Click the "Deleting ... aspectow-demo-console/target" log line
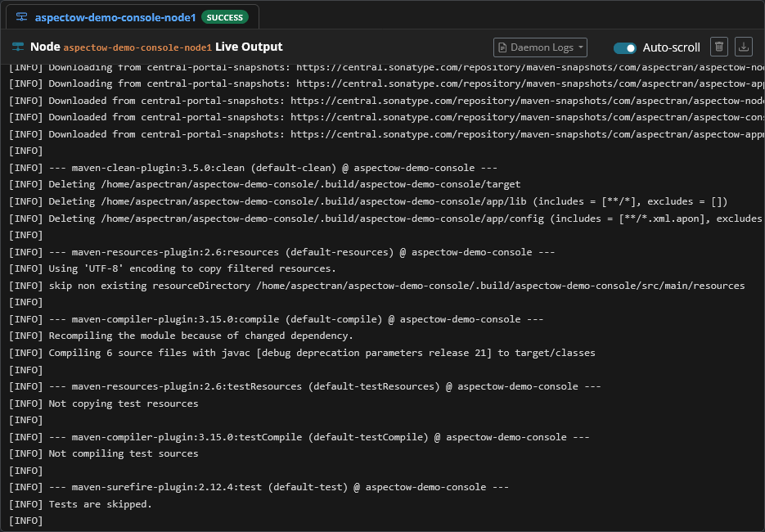The height and width of the screenshot is (532, 765). [265, 184]
